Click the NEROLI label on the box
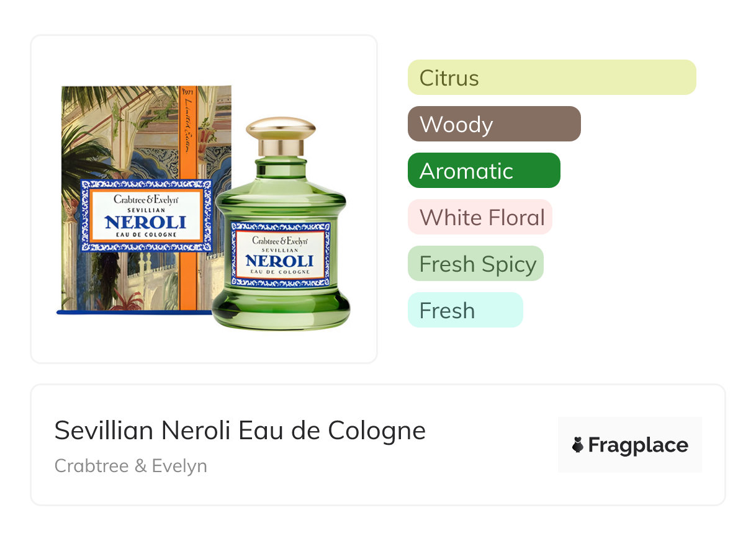Screen dimensions: 756x536 point(145,221)
